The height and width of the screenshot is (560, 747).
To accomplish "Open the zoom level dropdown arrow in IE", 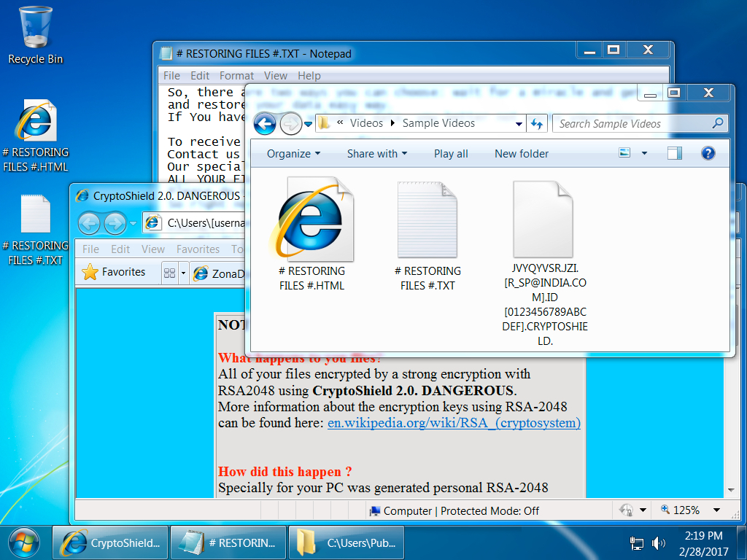I will [716, 510].
